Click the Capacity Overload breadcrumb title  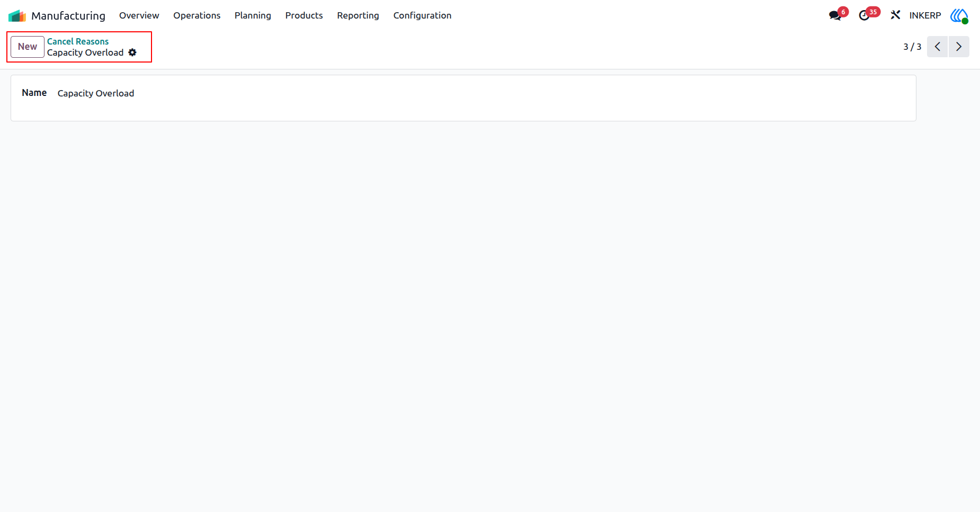85,52
